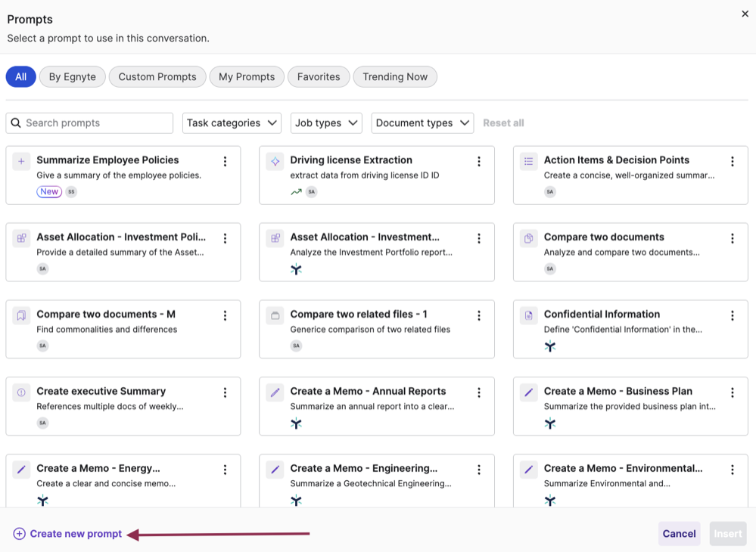Viewport: 756px width, 552px height.
Task: Open the Document types dropdown
Action: (x=422, y=122)
